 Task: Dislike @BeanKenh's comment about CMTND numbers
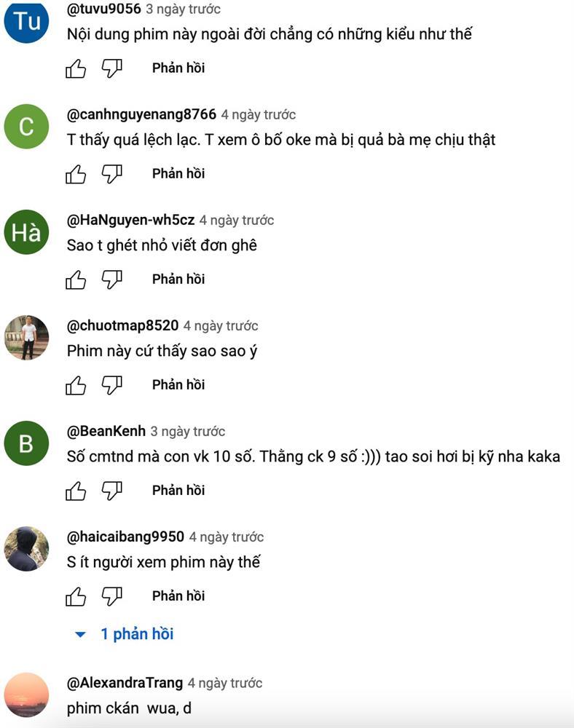113,491
